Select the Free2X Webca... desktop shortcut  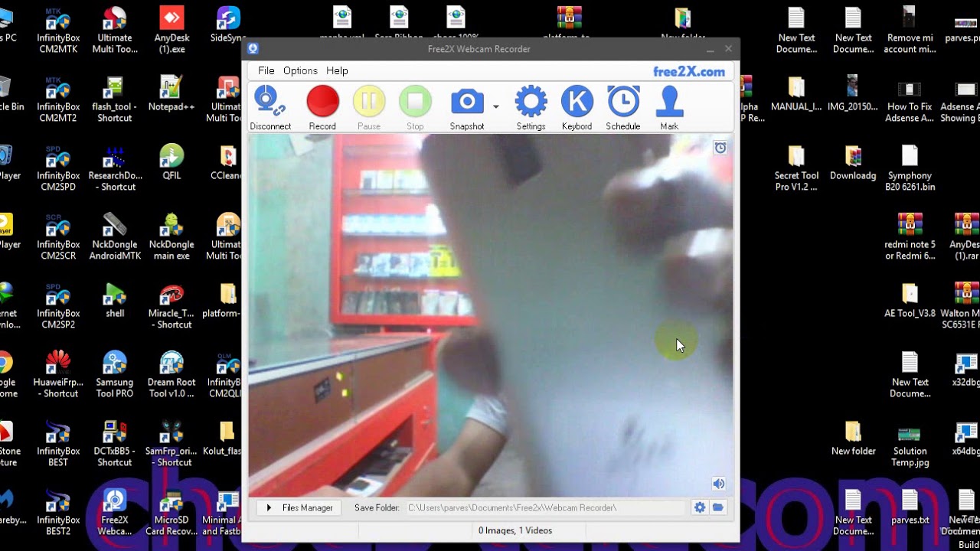(x=115, y=513)
